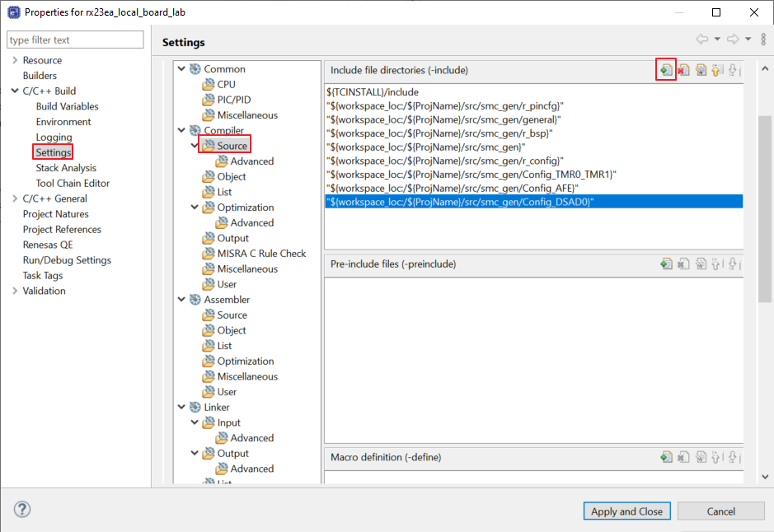Screen dimensions: 774x532
Task: Select Compiler Source settings item
Action: [225, 146]
